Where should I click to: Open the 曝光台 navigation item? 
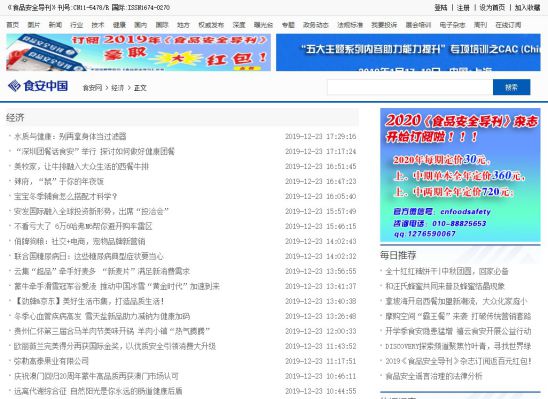pos(263,25)
